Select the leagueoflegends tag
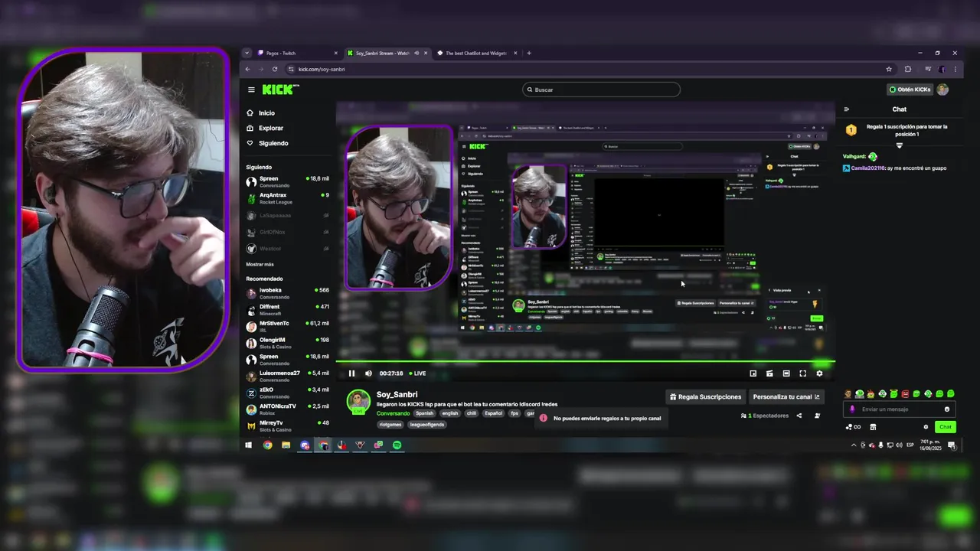980x551 pixels. pyautogui.click(x=426, y=424)
